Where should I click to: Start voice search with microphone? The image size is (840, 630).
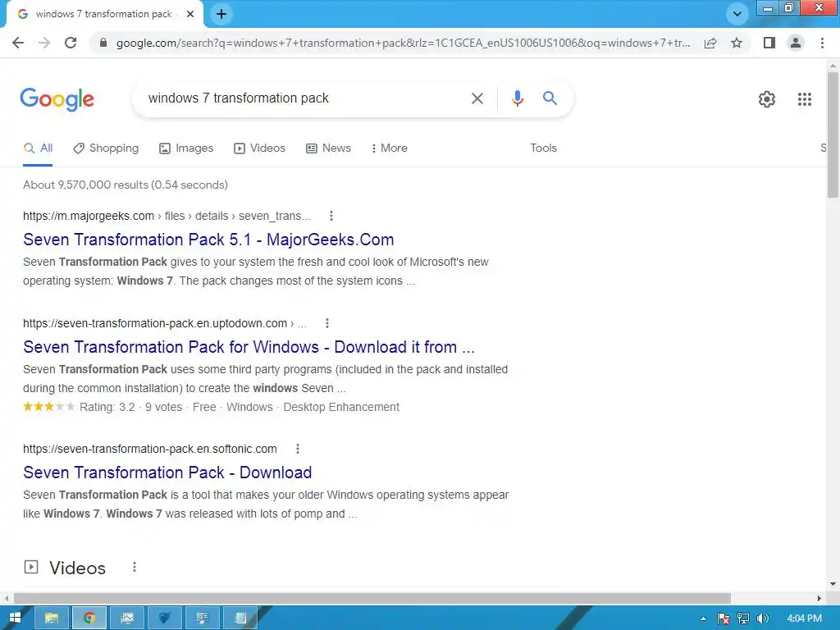(x=517, y=98)
